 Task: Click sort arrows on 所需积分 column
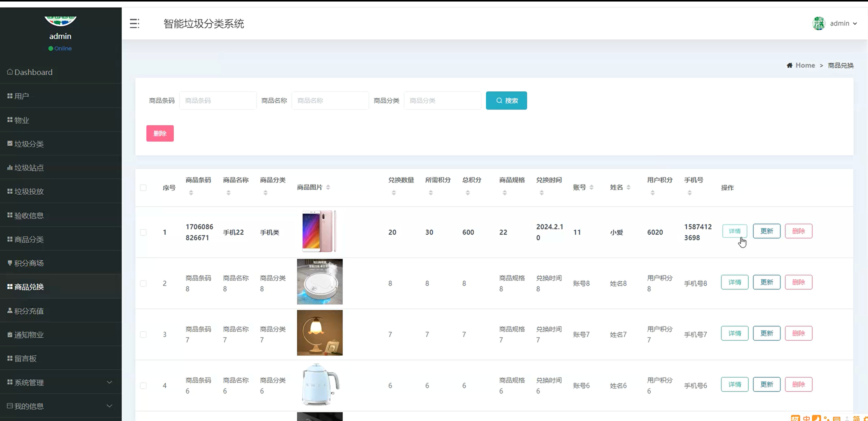[431, 193]
